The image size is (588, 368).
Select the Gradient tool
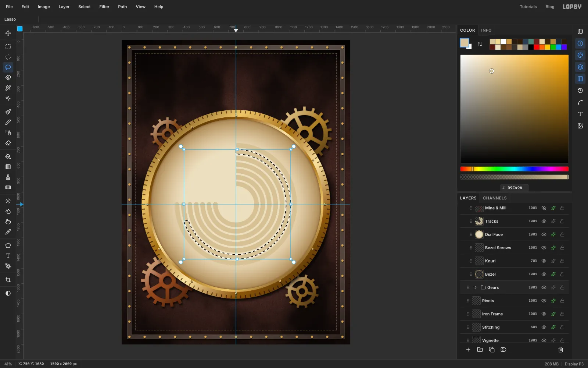pos(8,167)
